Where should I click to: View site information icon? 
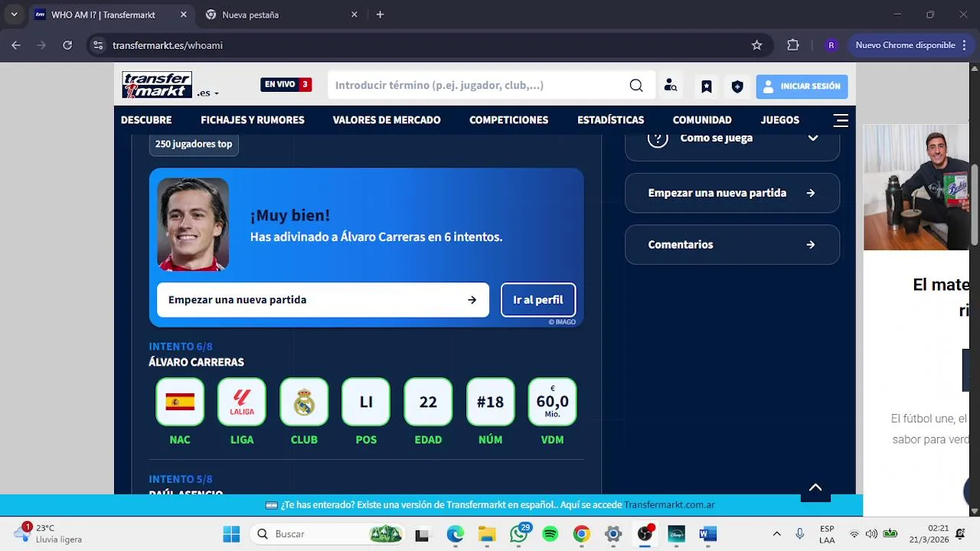(x=98, y=45)
